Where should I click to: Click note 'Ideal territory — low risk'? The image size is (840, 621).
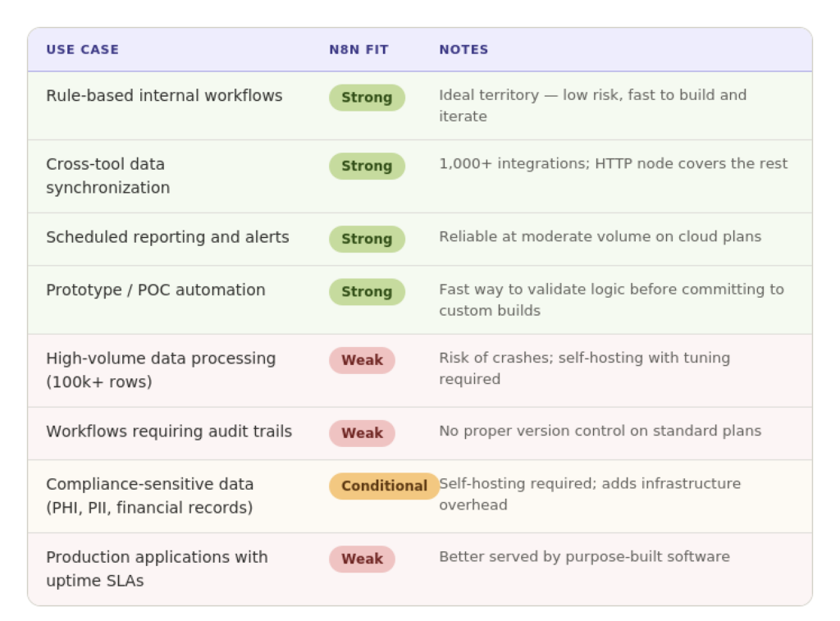(592, 106)
